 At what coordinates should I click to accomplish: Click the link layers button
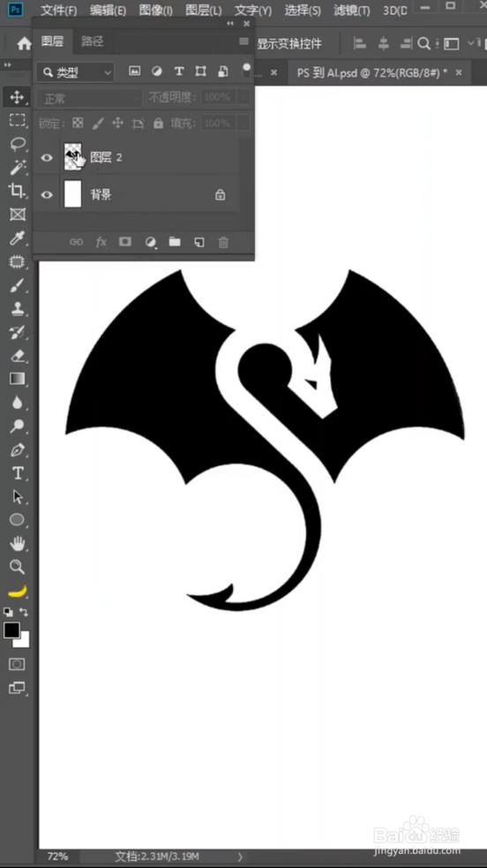76,242
